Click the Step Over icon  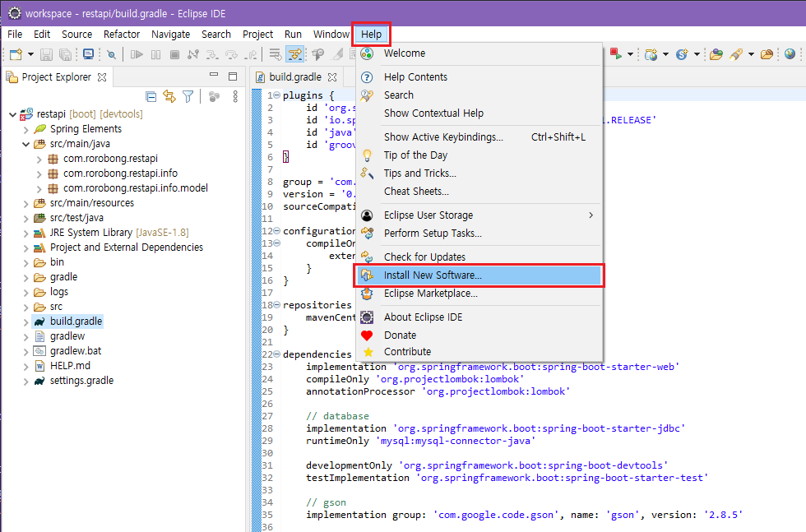[231, 54]
